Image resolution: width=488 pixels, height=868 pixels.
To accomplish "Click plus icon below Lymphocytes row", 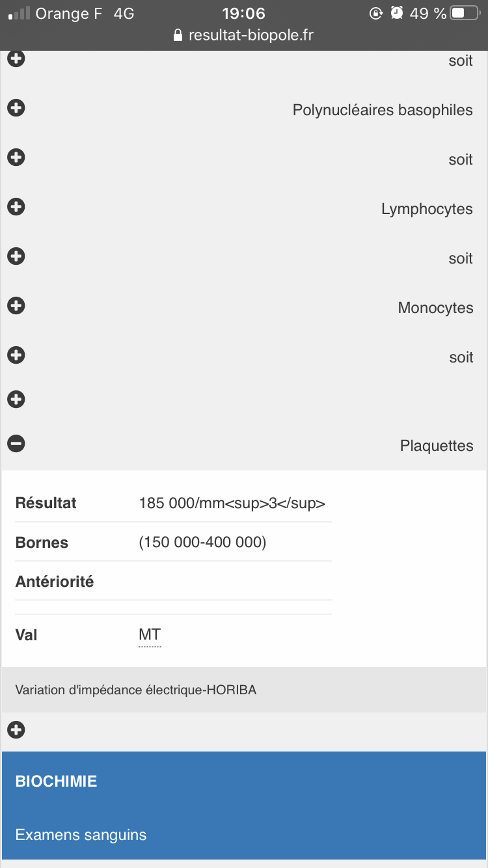I will click(16, 256).
